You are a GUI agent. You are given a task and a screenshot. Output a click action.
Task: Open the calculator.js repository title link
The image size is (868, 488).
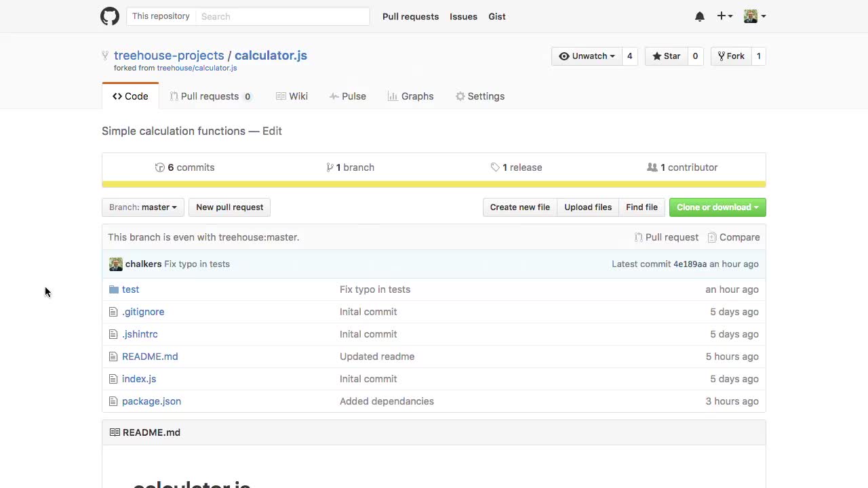[x=271, y=56]
